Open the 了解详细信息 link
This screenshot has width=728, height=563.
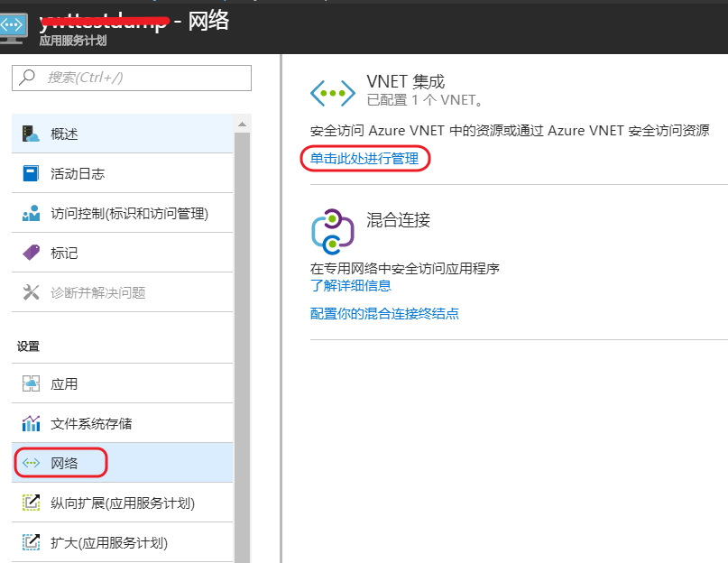click(351, 286)
